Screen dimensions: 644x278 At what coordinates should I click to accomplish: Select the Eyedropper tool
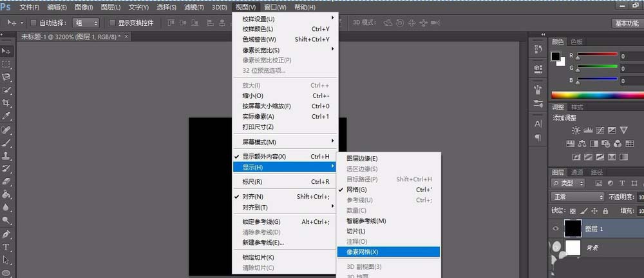pos(6,116)
